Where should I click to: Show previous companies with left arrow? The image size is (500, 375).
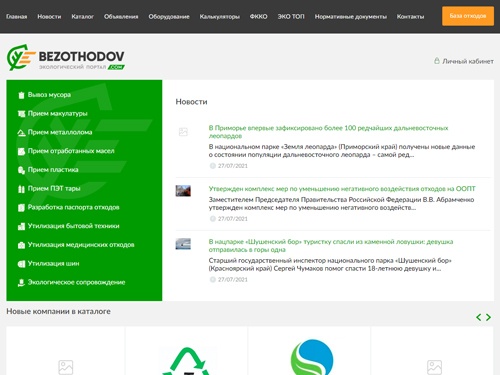tap(479, 317)
